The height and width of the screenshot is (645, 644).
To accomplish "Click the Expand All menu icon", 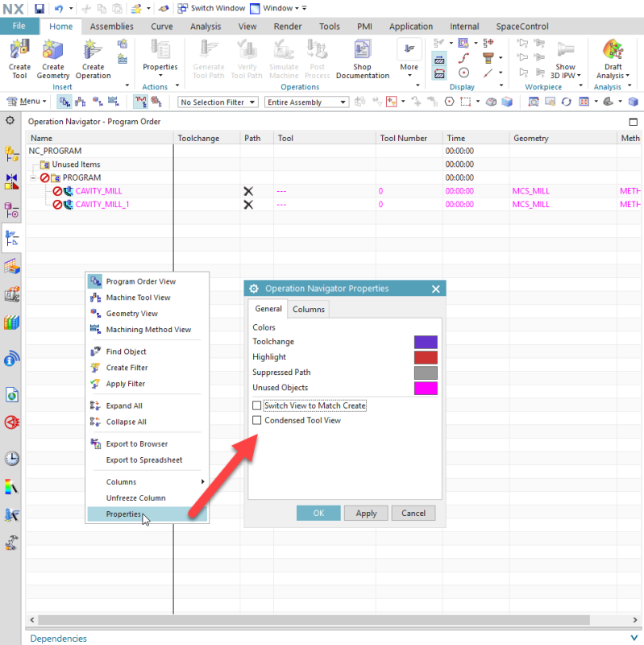I will point(95,406).
